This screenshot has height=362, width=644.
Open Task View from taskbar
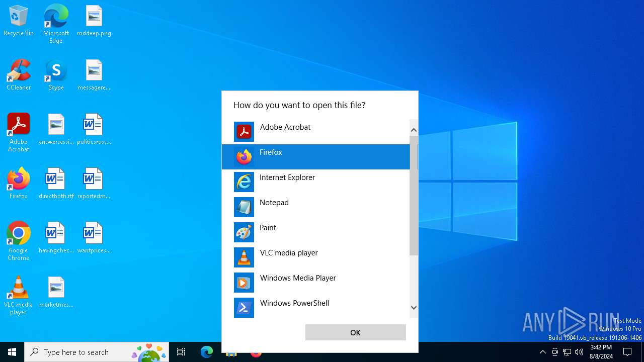pyautogui.click(x=181, y=352)
